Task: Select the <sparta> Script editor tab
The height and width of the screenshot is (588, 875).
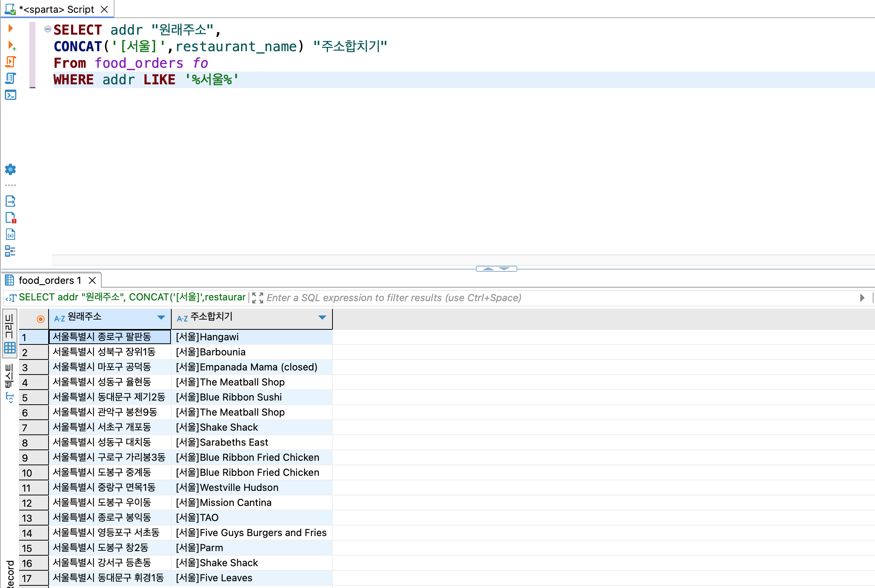Action: (56, 9)
